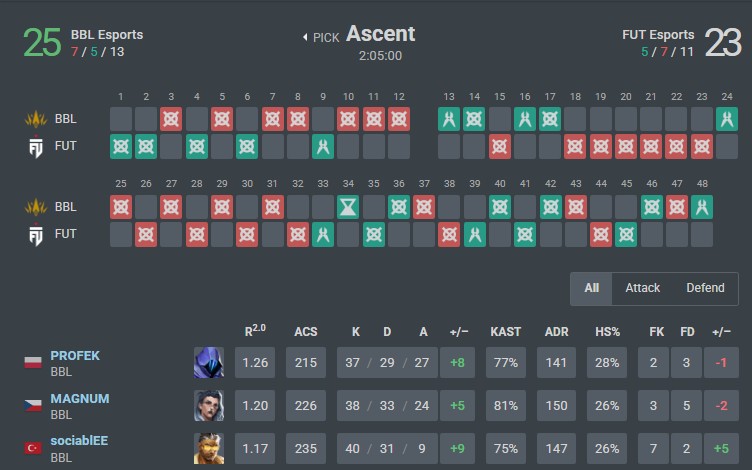This screenshot has width=752, height=470.
Task: Click the FUT logo beside rounds 25–48
Action: [x=36, y=235]
